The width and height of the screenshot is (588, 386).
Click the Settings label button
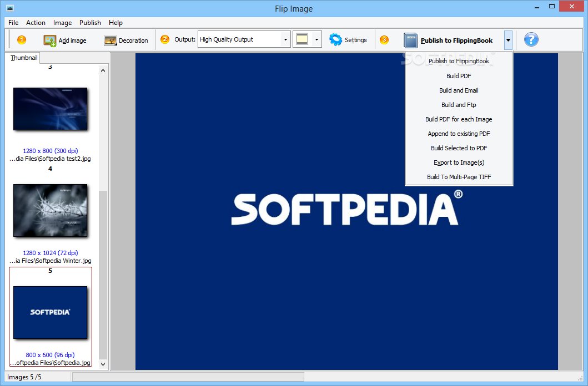click(x=355, y=40)
